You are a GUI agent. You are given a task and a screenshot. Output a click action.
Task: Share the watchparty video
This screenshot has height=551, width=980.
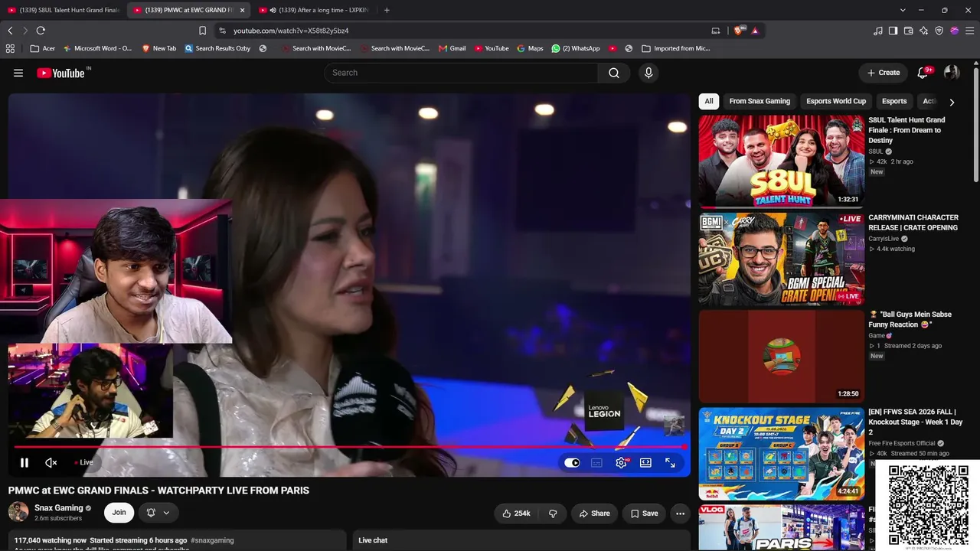point(594,514)
